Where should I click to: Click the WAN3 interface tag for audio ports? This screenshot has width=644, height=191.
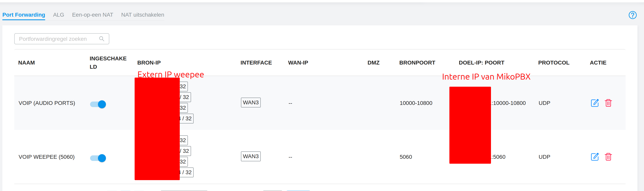[250, 103]
